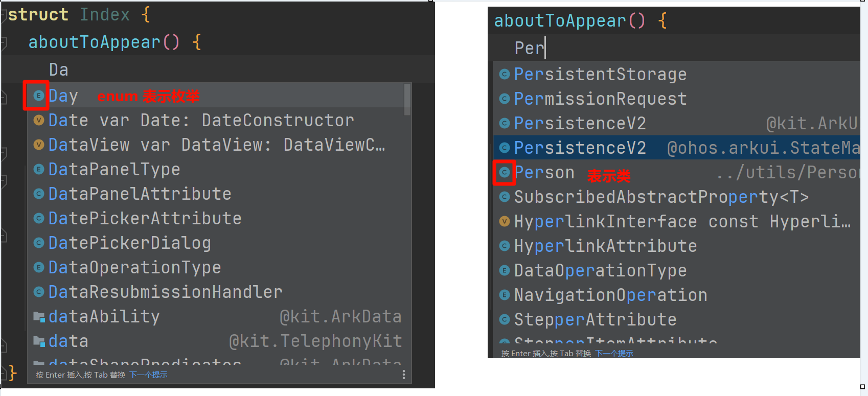Click the module folder icon beside dataAbility

coord(39,317)
